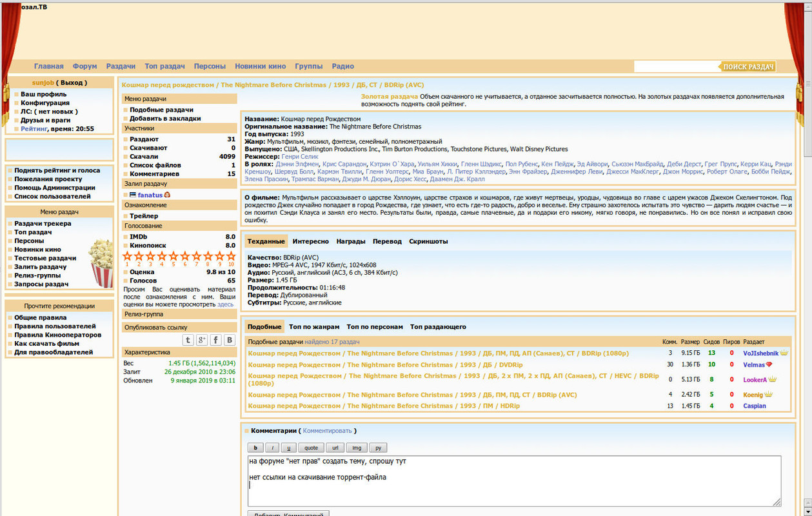Viewport: 812px width, 516px height.
Task: Open the Главная menu item
Action: pos(49,66)
